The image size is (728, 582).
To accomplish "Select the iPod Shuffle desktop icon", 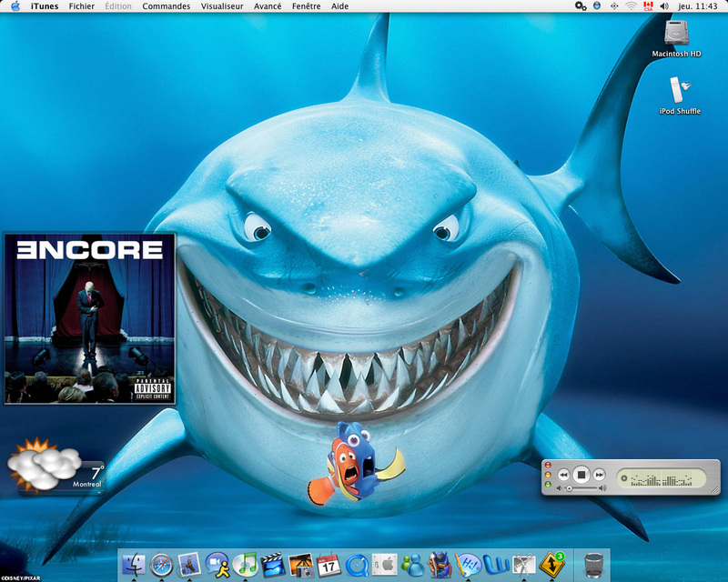I will point(680,95).
